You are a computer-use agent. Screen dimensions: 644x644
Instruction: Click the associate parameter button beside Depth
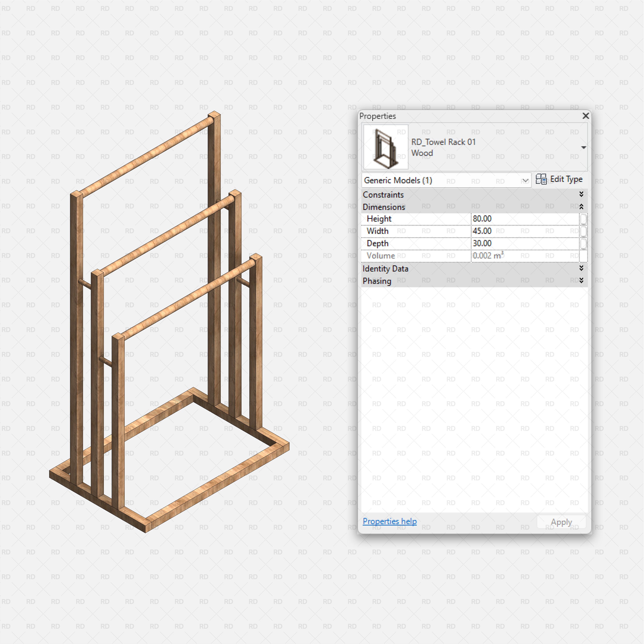584,243
